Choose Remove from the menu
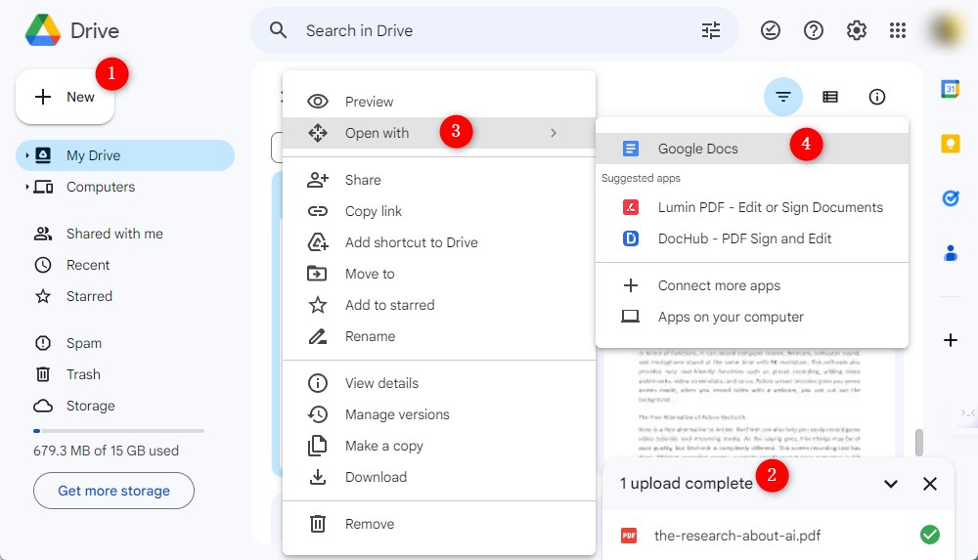The height and width of the screenshot is (560, 978). (439, 524)
